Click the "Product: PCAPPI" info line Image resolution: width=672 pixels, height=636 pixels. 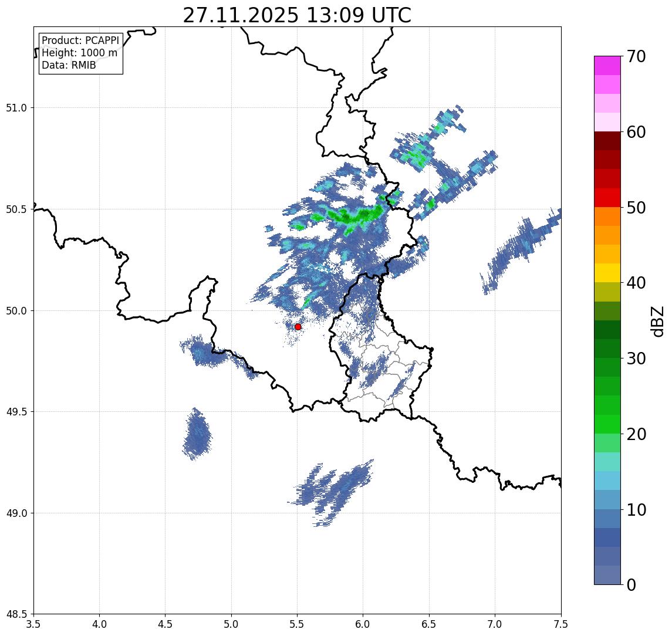click(x=80, y=40)
